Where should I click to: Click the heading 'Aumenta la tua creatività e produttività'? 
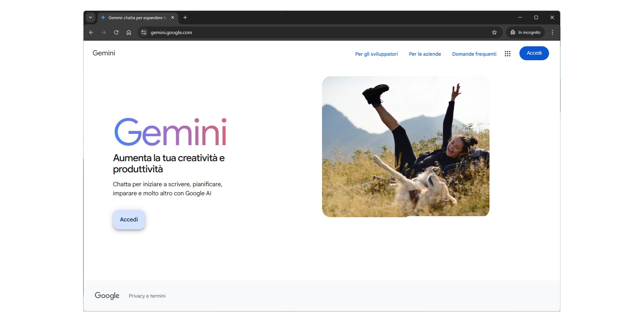pos(169,163)
